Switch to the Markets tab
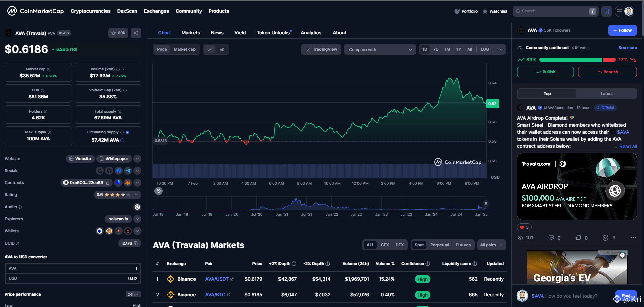Image resolution: width=644 pixels, height=307 pixels. [x=190, y=33]
